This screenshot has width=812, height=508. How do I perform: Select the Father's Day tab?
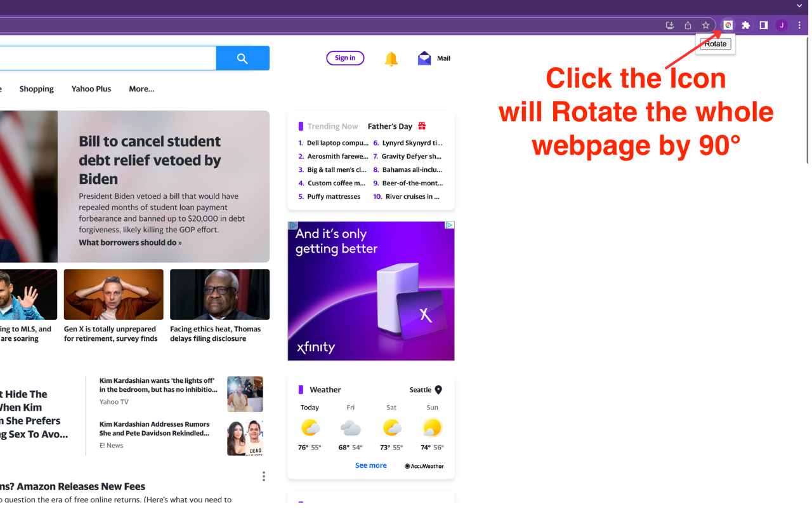(x=390, y=126)
